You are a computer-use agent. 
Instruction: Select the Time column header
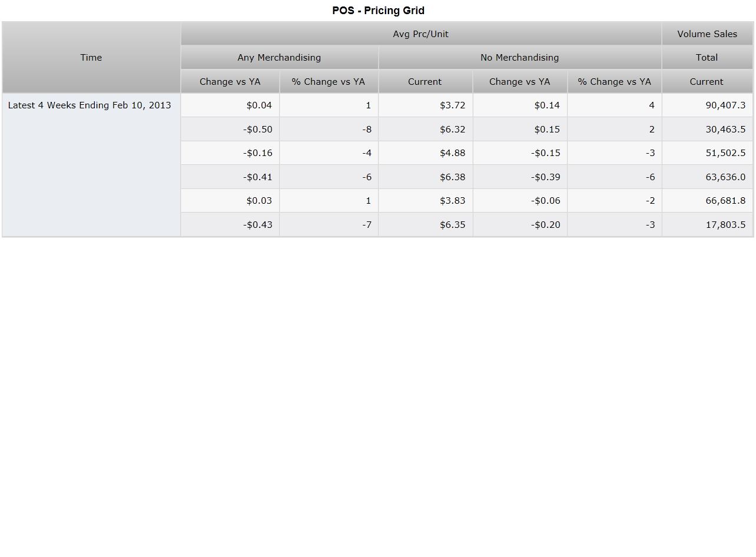pyautogui.click(x=91, y=58)
